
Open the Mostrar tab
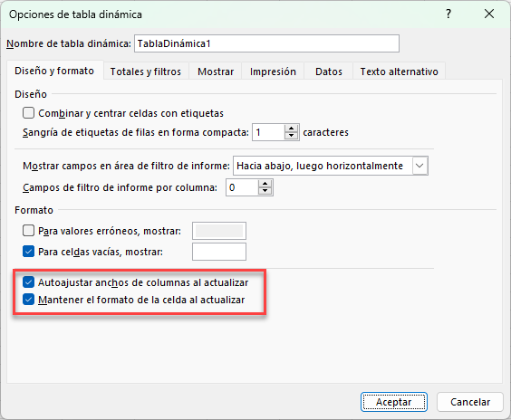click(216, 72)
